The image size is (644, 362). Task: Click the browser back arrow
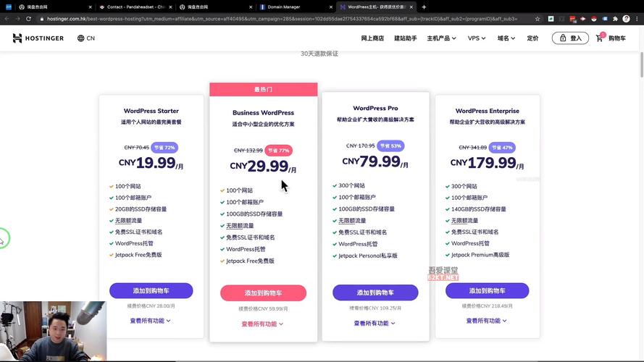click(x=7, y=19)
